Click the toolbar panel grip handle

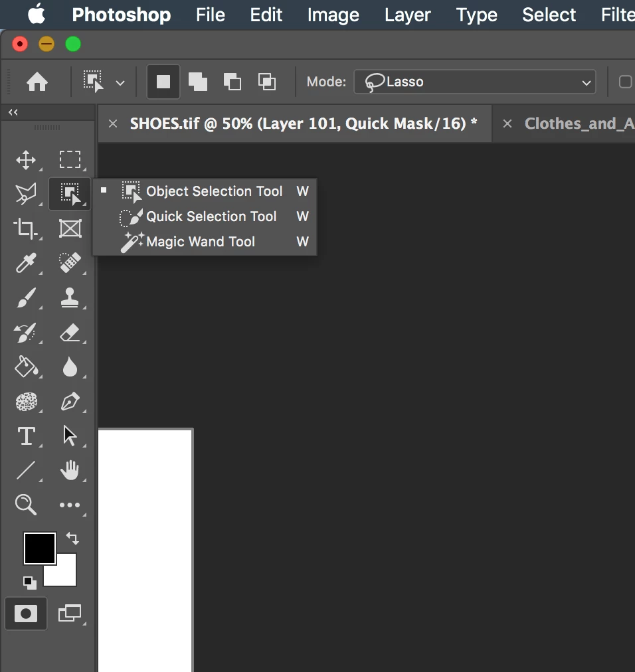[x=47, y=127]
